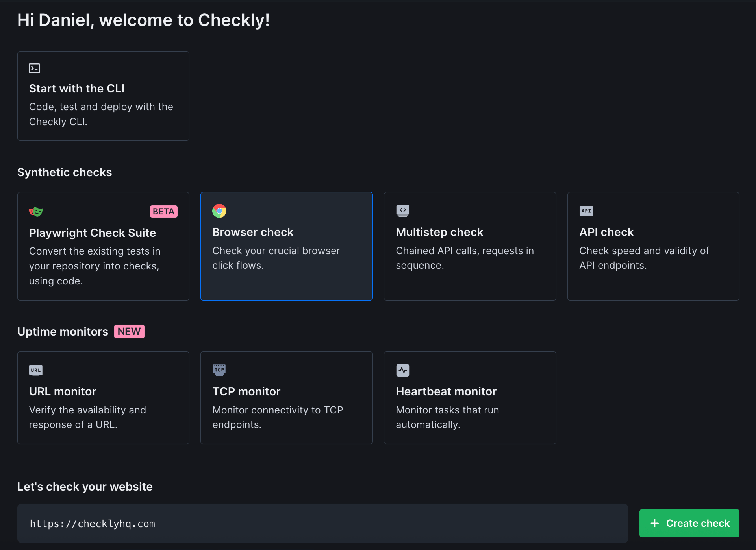Image resolution: width=756 pixels, height=550 pixels.
Task: Choose the Browser check card title
Action: coord(253,232)
